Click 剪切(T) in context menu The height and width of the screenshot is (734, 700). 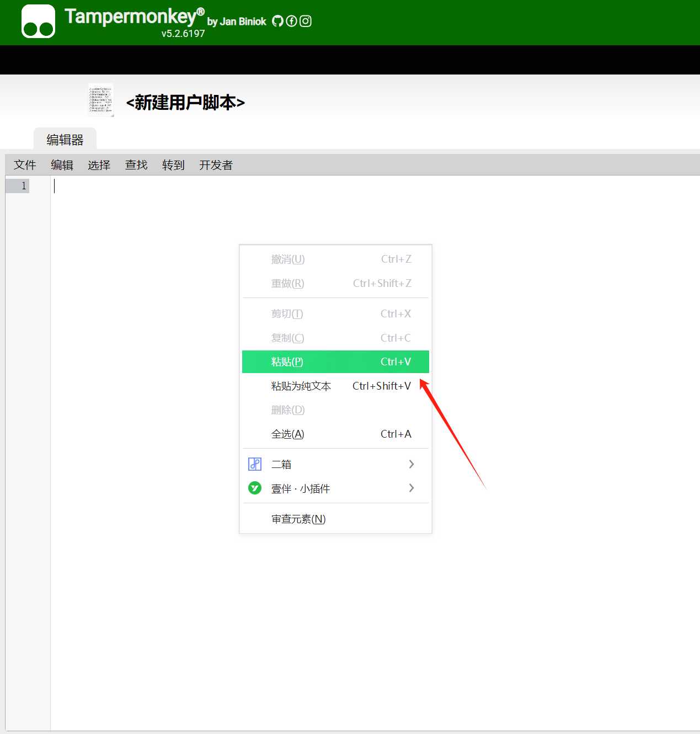335,314
